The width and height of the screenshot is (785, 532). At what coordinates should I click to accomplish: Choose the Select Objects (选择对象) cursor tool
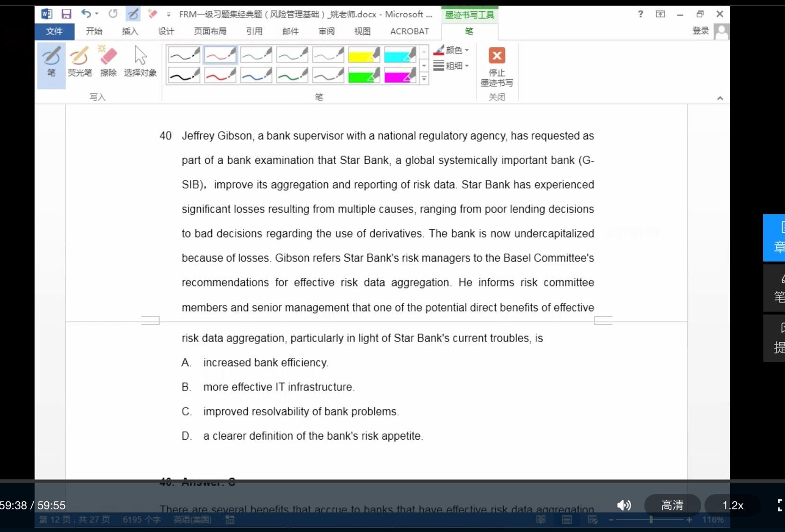(140, 62)
